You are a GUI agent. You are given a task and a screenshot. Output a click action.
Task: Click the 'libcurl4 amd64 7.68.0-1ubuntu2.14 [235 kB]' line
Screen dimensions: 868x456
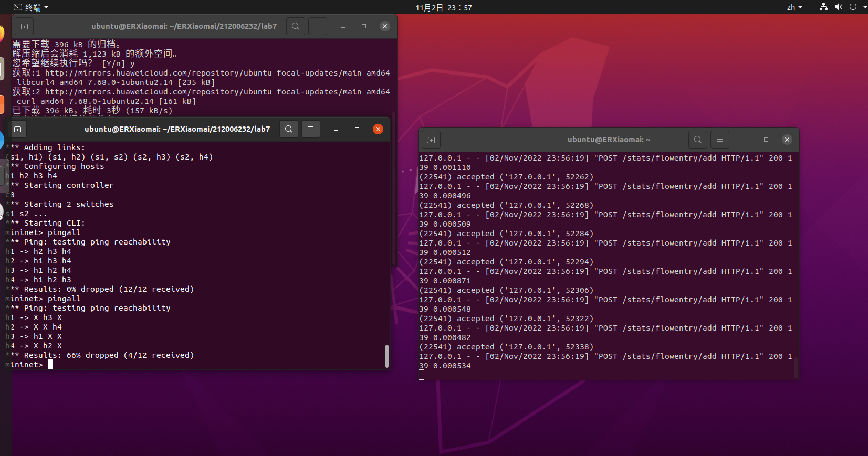tap(116, 82)
